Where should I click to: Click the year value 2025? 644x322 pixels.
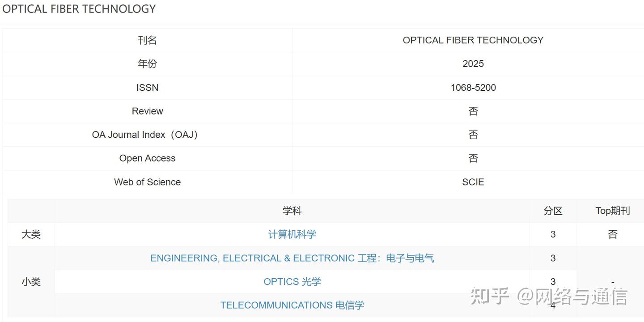(473, 64)
